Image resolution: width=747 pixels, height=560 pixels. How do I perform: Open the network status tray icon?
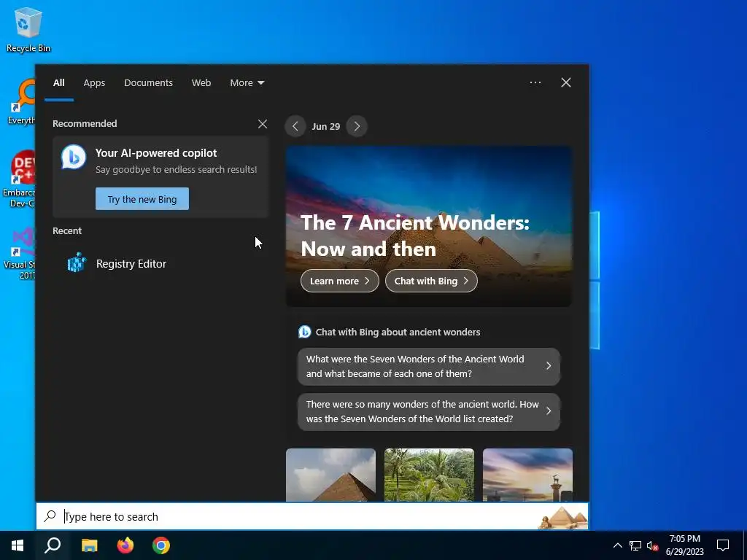pos(635,545)
